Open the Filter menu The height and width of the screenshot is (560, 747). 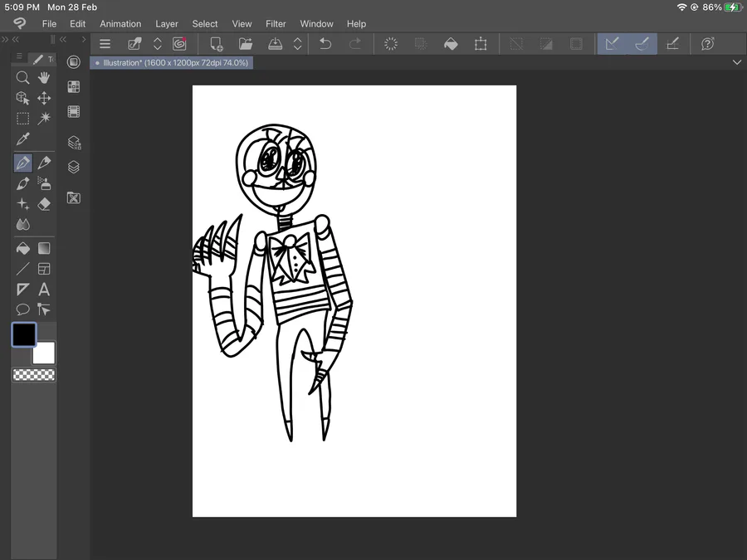point(276,24)
